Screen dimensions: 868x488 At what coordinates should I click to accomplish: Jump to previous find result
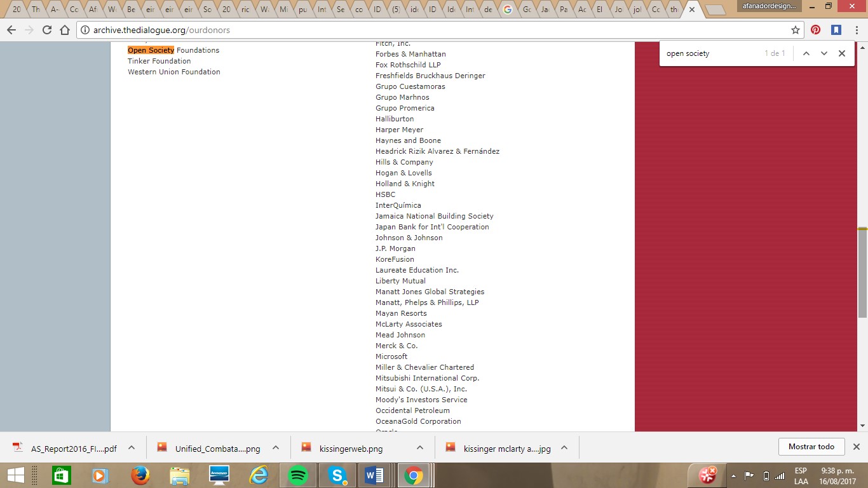point(806,53)
